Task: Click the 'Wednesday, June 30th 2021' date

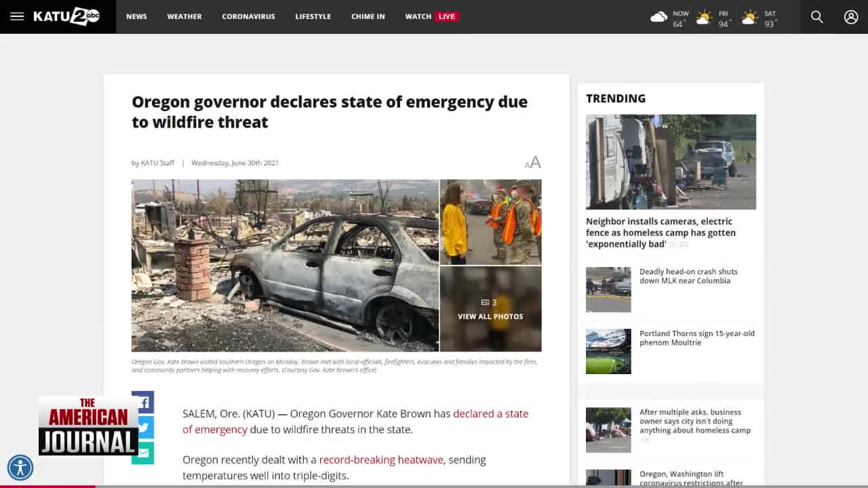Action: (x=235, y=163)
